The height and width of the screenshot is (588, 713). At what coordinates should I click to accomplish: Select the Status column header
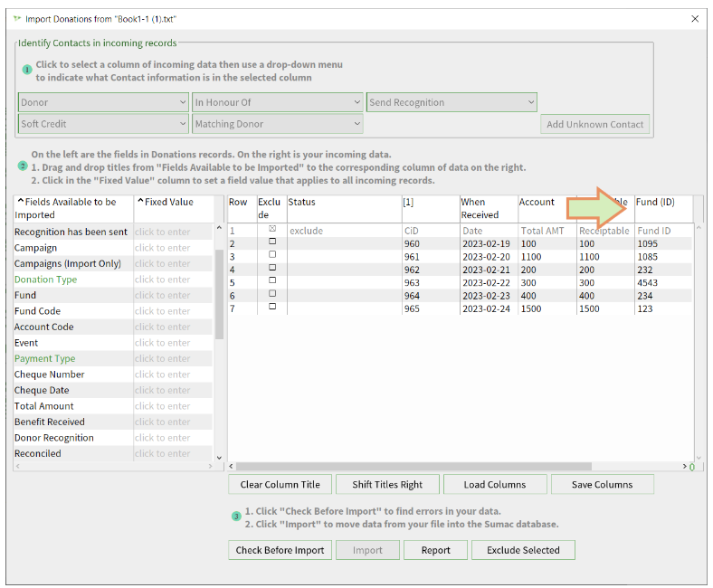pyautogui.click(x=344, y=208)
